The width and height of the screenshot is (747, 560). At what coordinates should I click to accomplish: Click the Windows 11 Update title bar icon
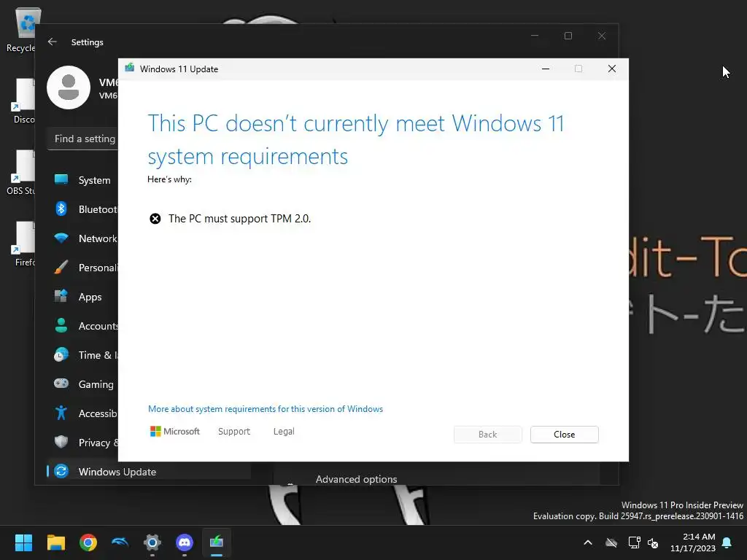coord(130,68)
